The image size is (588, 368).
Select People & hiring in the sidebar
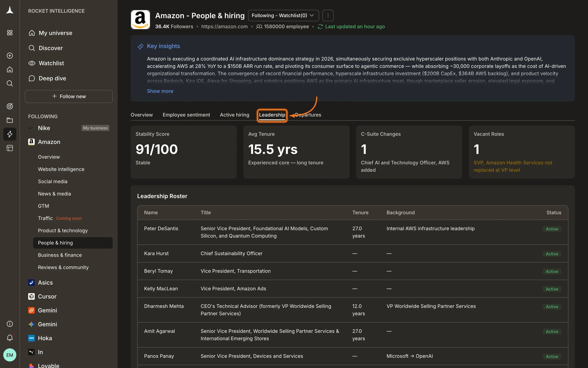(73, 243)
